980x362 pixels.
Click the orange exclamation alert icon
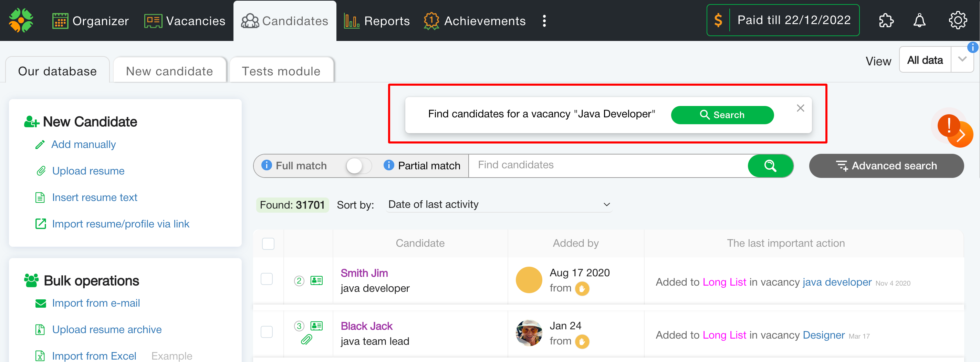click(x=949, y=126)
